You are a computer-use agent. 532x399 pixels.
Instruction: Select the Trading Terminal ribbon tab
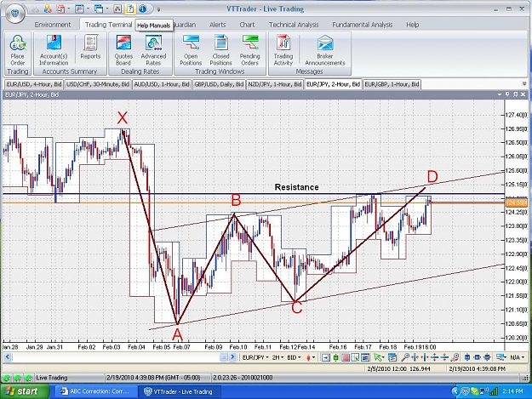coord(108,25)
